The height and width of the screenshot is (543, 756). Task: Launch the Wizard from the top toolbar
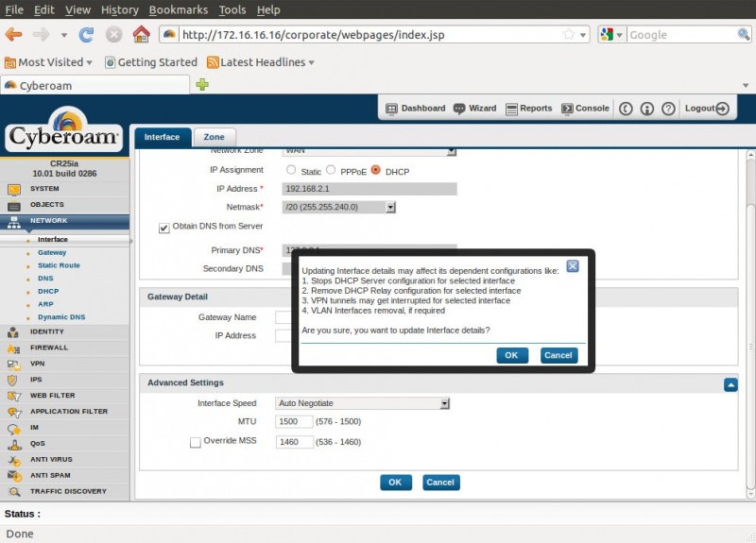point(475,109)
